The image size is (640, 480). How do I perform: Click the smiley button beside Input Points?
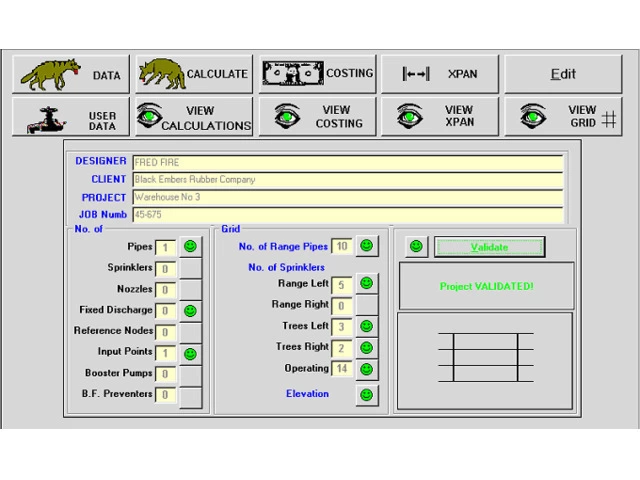[190, 353]
